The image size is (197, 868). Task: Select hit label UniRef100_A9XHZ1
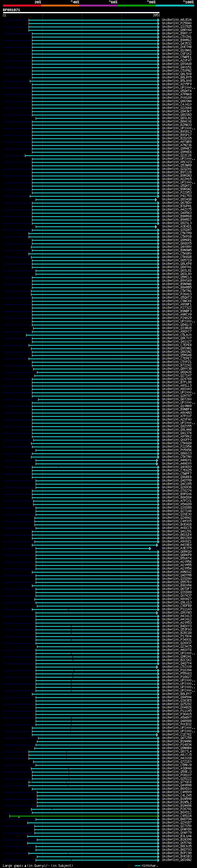(x=177, y=542)
